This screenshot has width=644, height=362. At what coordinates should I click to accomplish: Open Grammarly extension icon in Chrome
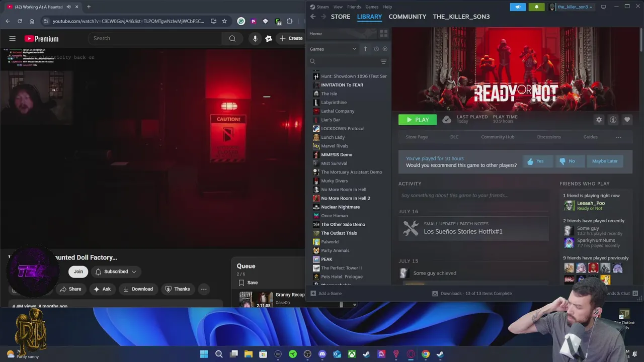pyautogui.click(x=241, y=21)
